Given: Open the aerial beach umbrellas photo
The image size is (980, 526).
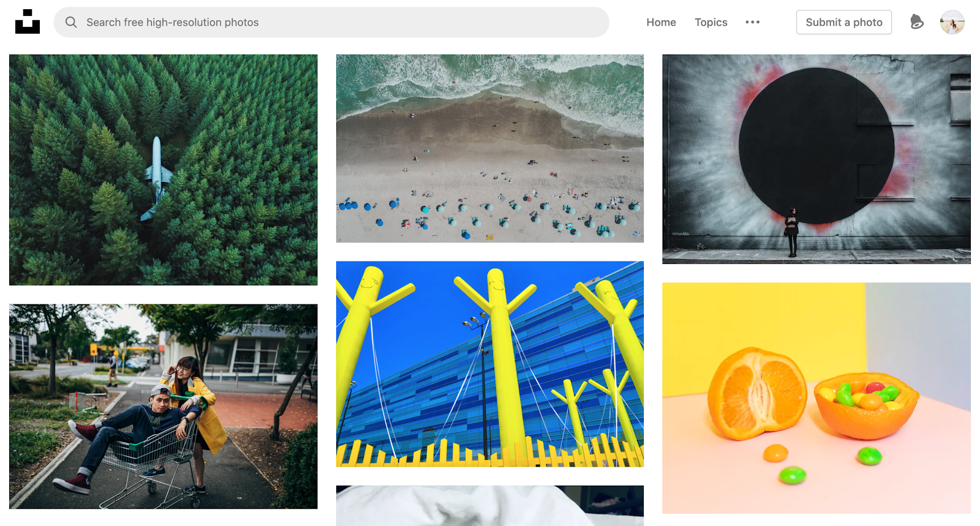Looking at the screenshot, I should (490, 148).
